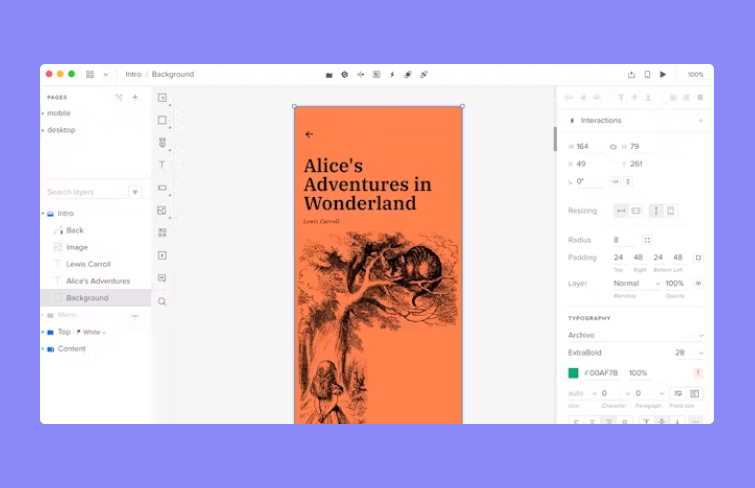
Task: Select the Button element tool
Action: coord(162,188)
